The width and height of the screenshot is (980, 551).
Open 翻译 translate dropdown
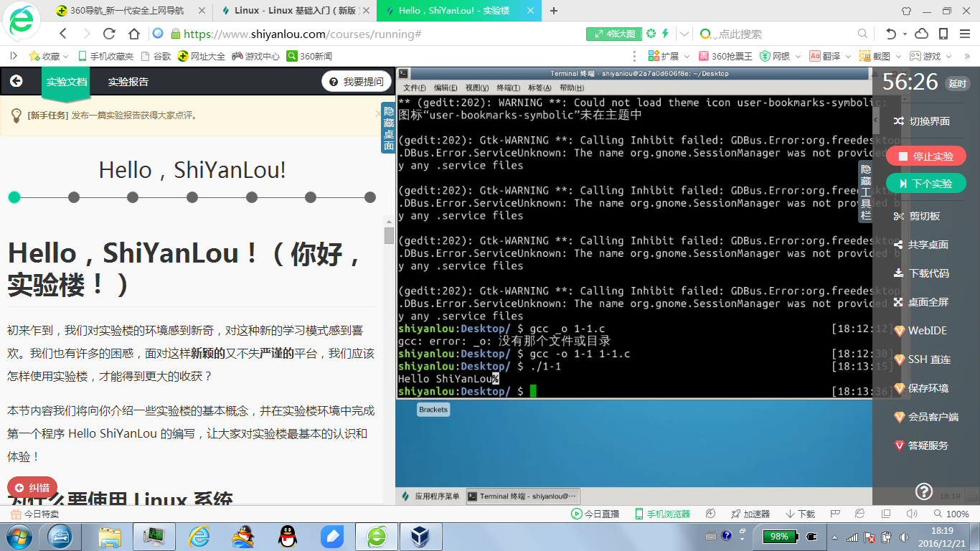coord(829,56)
